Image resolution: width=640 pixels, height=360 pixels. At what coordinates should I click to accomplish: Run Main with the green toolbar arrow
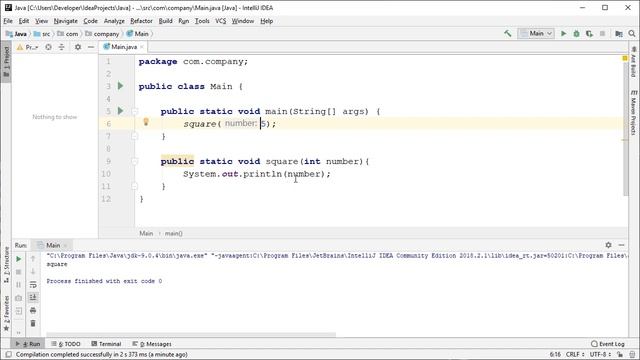(563, 33)
